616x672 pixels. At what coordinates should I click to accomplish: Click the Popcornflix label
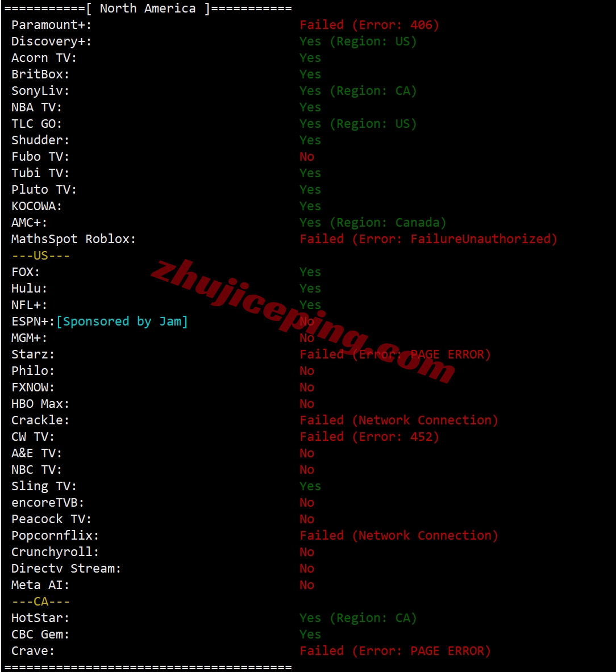coord(55,536)
